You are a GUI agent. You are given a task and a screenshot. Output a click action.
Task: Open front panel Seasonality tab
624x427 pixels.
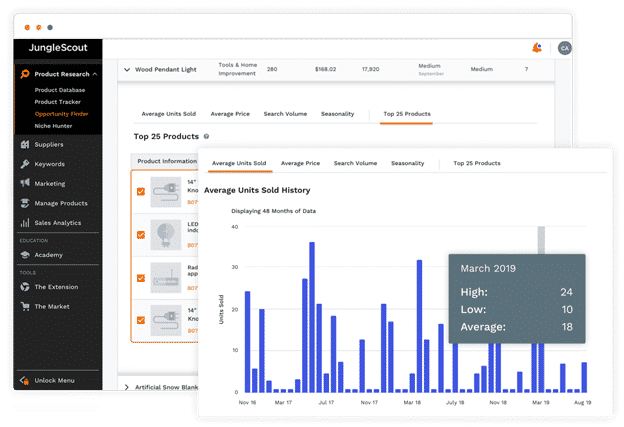point(408,163)
